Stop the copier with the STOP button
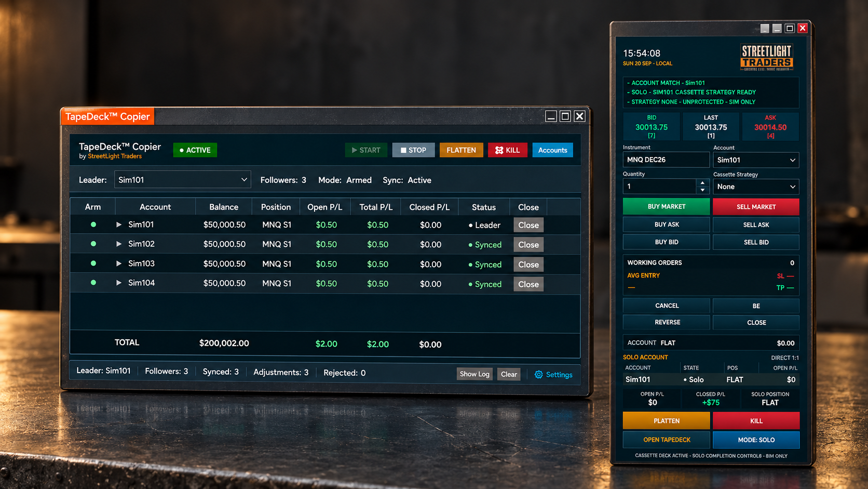 tap(413, 150)
